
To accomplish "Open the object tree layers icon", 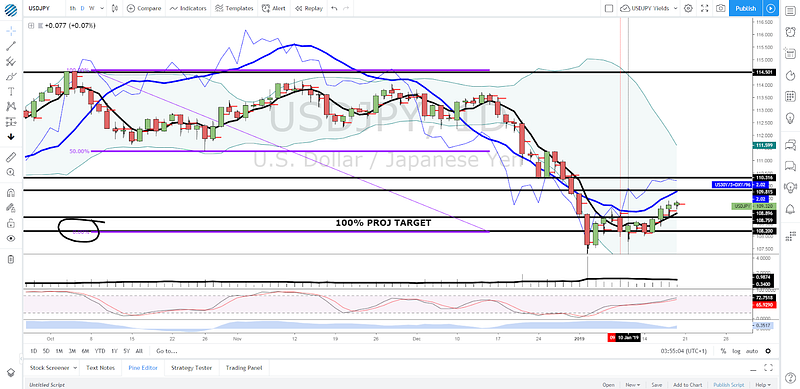I will pos(11,372).
